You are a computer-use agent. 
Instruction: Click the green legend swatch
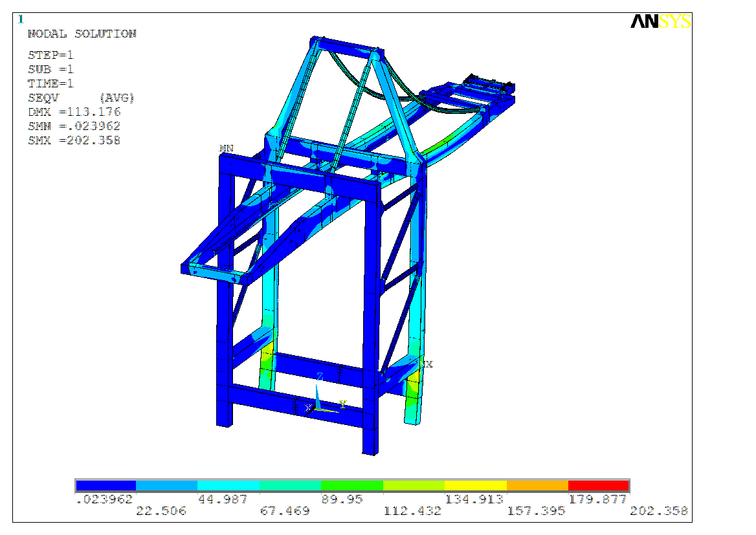point(352,485)
